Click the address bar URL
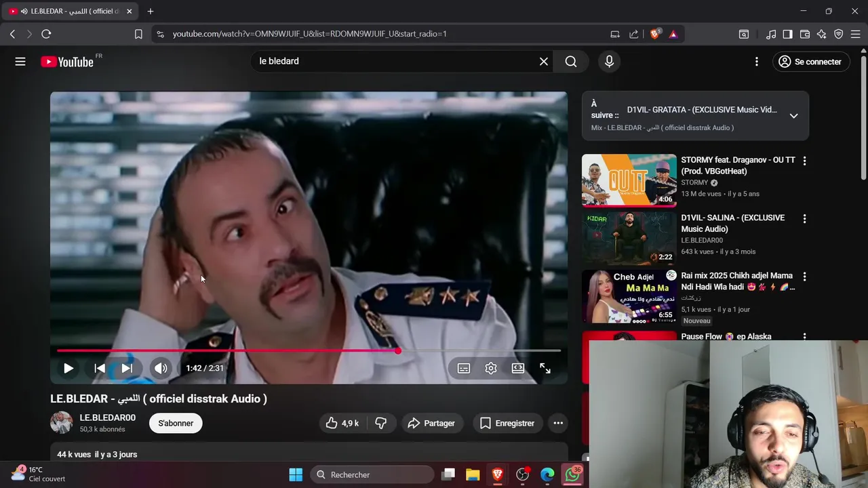This screenshot has width=868, height=488. (x=310, y=34)
